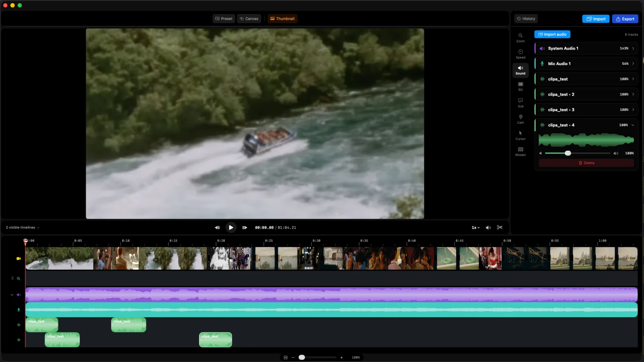
Task: Open the Sub subtitles panel
Action: click(520, 103)
